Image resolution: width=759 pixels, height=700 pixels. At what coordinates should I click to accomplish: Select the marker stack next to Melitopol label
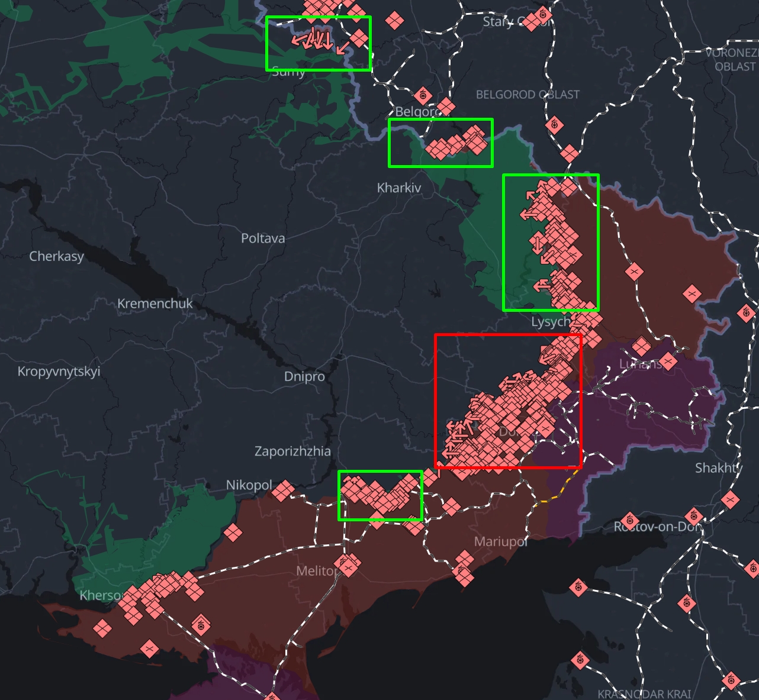click(x=348, y=566)
